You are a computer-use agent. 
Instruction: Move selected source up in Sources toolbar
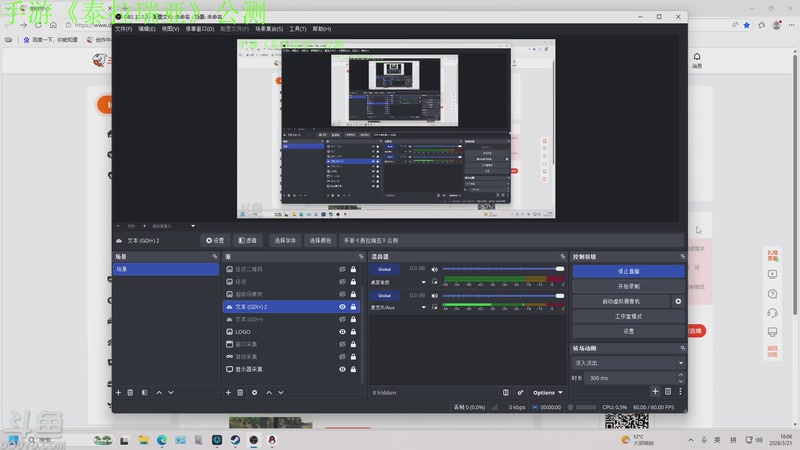(x=269, y=392)
